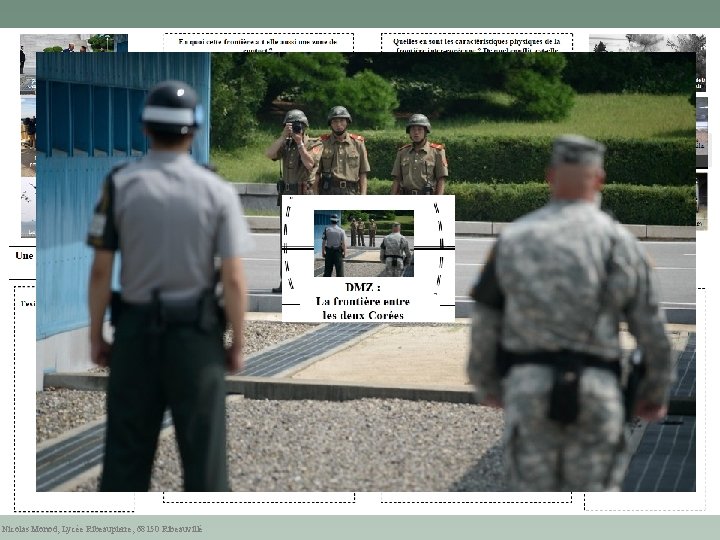Select the bottom dashed frame under the road

point(476,497)
